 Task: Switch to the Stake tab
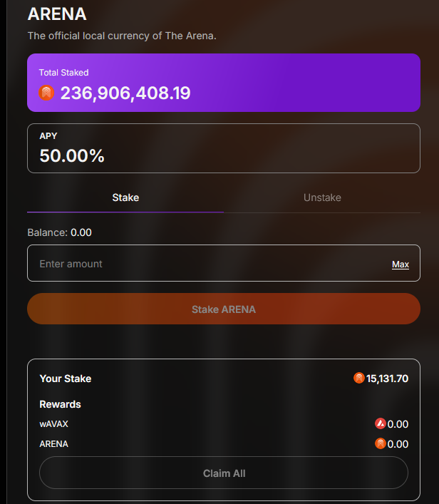pos(125,197)
